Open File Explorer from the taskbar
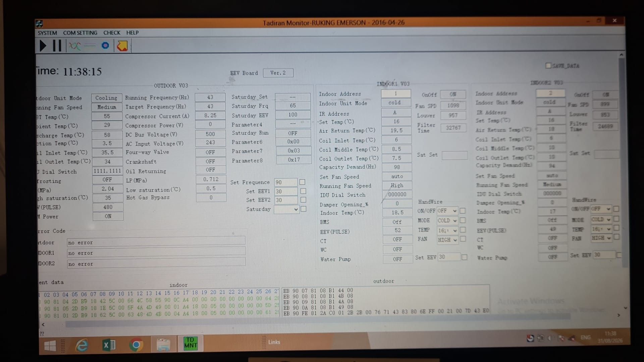Viewport: 644px width, 362px height. [163, 345]
